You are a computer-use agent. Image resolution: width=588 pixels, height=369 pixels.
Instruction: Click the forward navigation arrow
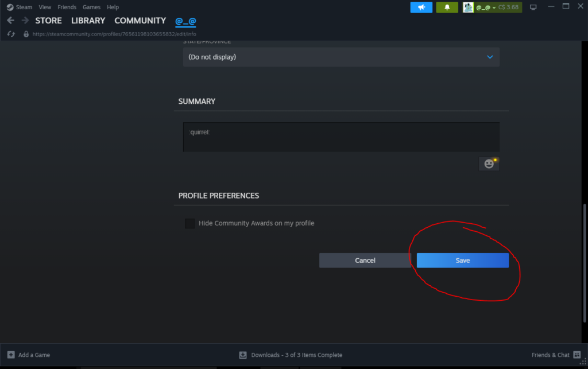pos(25,21)
